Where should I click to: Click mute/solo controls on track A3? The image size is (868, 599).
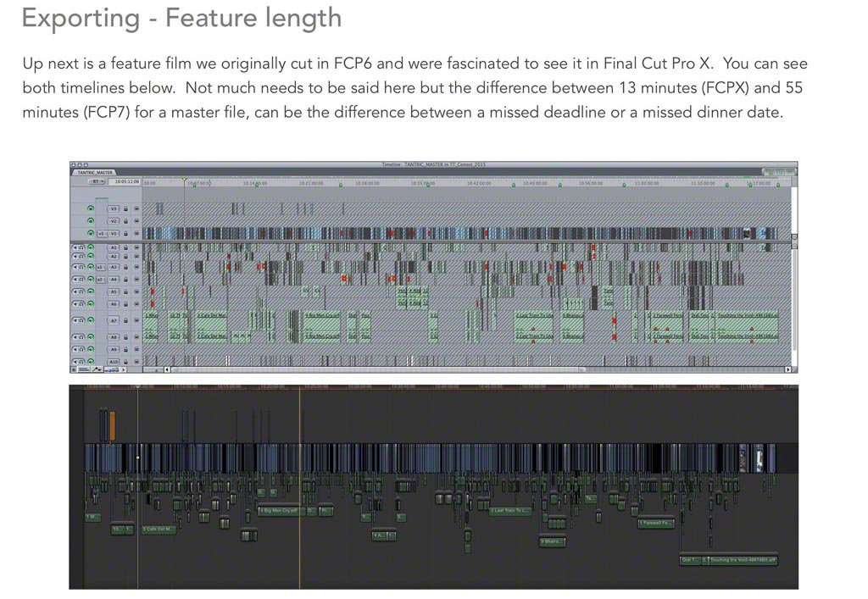(78, 267)
